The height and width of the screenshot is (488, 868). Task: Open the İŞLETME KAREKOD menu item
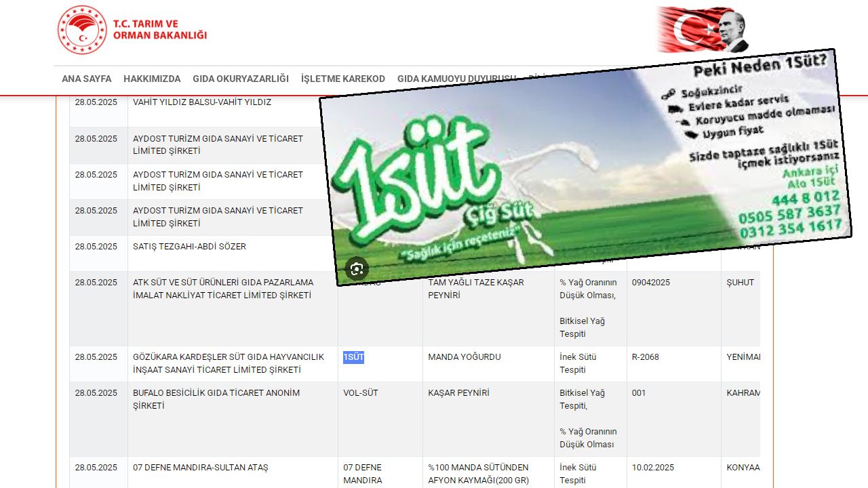(x=343, y=79)
